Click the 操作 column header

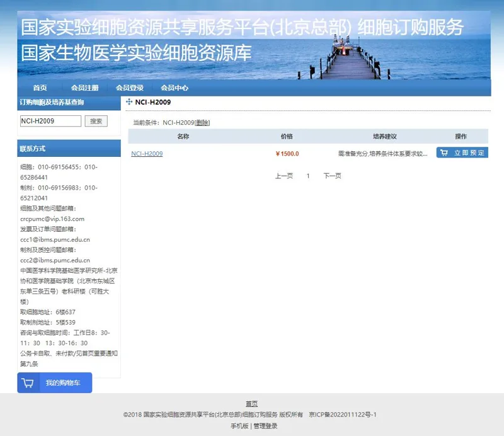pyautogui.click(x=461, y=136)
